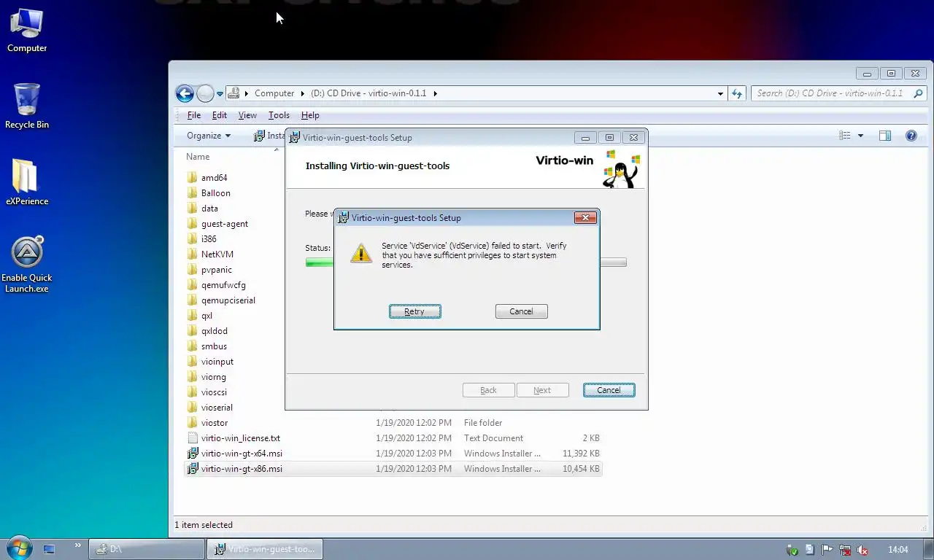Select the pvpanic folder

coord(217,270)
